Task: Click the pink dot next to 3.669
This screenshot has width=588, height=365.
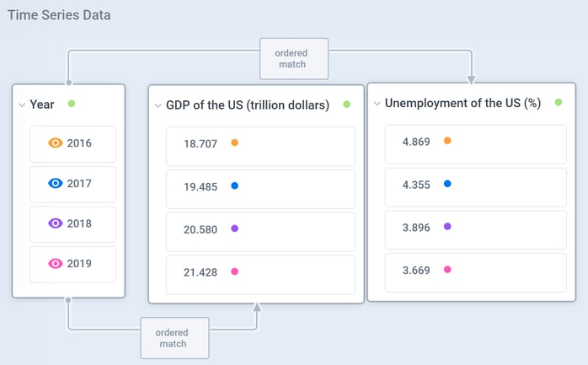Action: coord(447,270)
